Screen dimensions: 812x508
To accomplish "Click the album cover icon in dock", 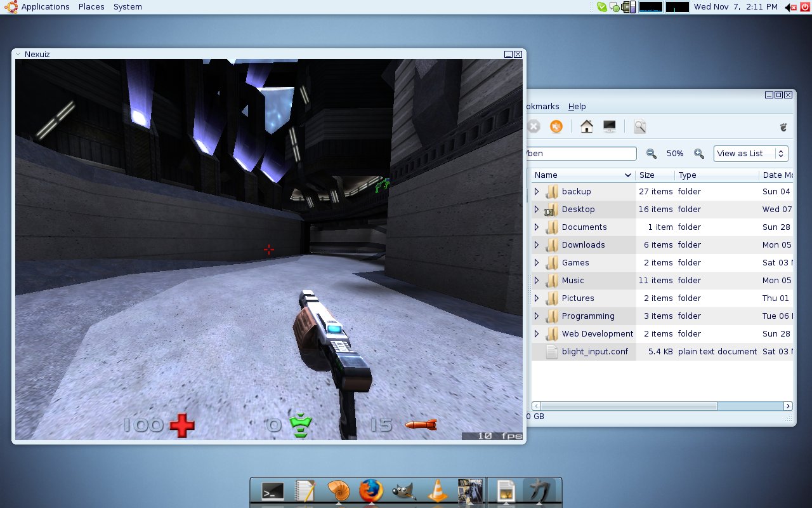I will (470, 491).
